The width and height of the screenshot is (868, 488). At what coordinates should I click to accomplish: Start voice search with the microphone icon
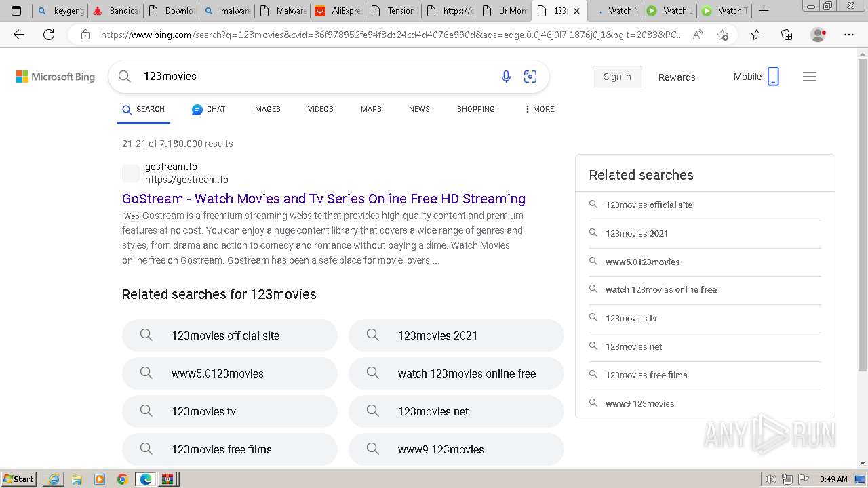[506, 77]
